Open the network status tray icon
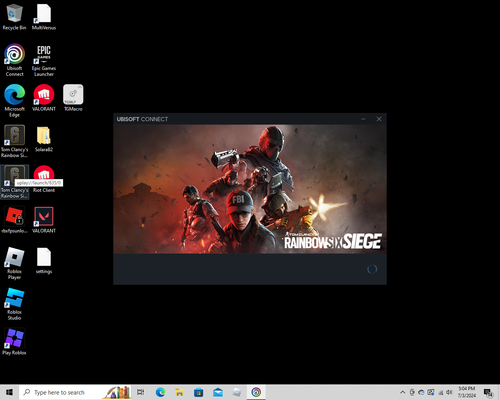Image resolution: width=500 pixels, height=400 pixels. click(x=440, y=392)
